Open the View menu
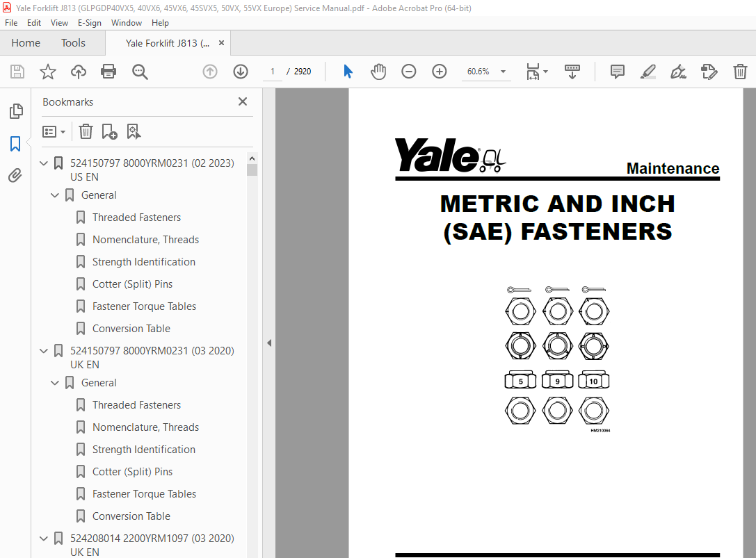Screen dimensions: 756x558 pyautogui.click(x=59, y=23)
